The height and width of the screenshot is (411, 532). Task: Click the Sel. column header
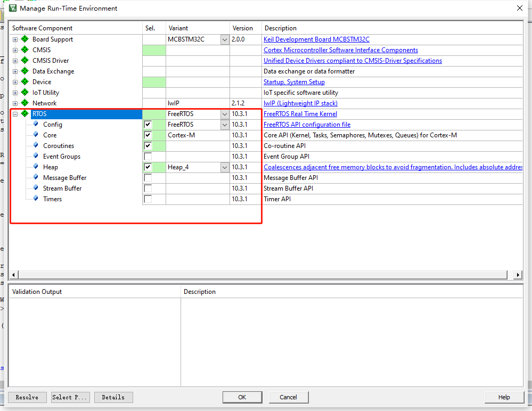click(154, 28)
